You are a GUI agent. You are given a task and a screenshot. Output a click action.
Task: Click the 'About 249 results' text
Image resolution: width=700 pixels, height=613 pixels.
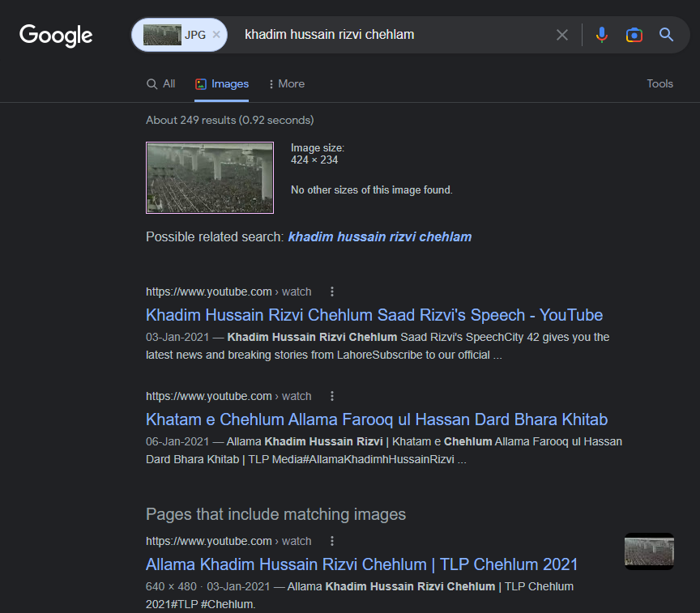tap(230, 120)
